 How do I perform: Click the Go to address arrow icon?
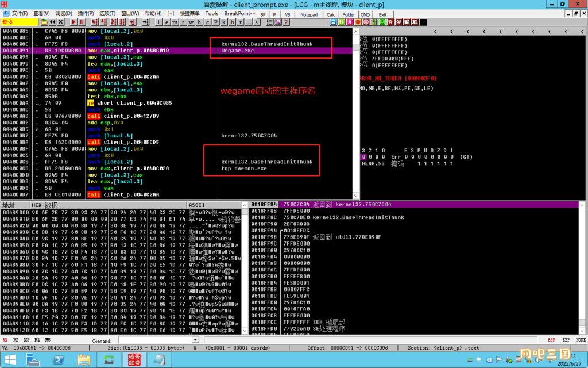click(x=145, y=22)
